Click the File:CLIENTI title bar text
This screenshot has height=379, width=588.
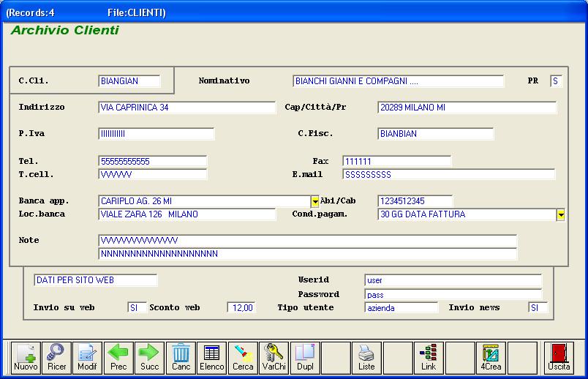pyautogui.click(x=137, y=12)
